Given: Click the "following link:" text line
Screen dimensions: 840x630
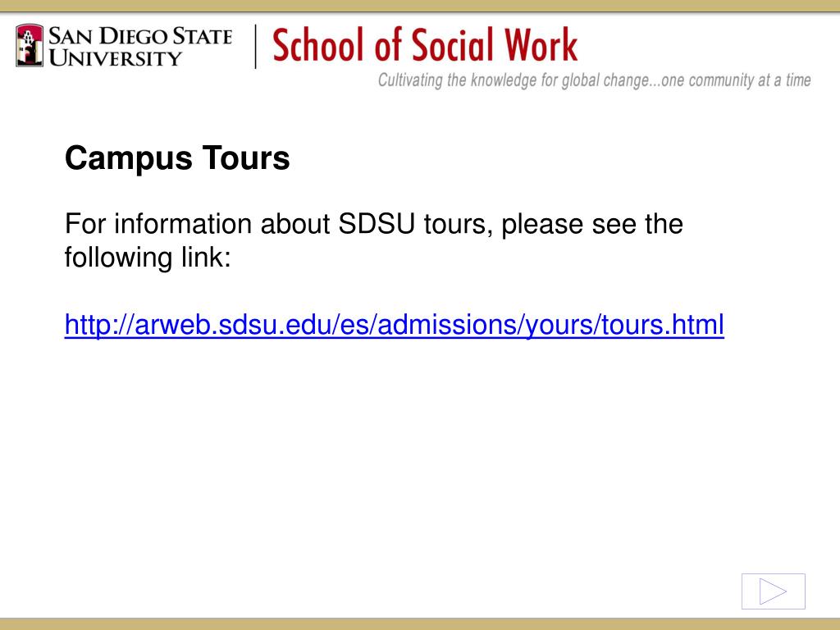Looking at the screenshot, I should (148, 258).
